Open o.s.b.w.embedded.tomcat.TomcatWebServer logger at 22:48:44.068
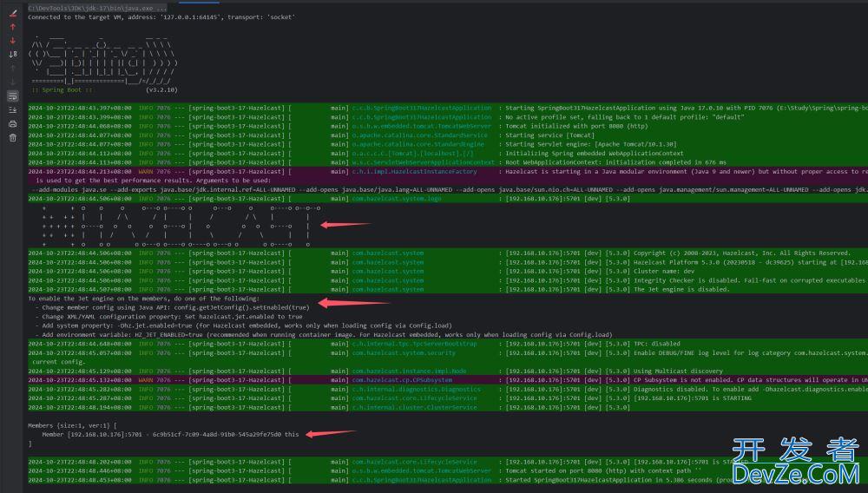Screen dimensions: 868x493 422,126
